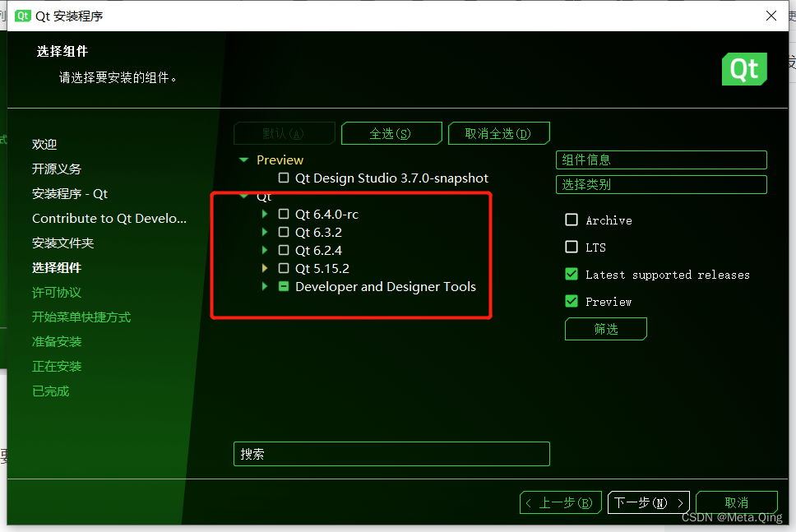
Task: Select the 安装文件夹 step in sidebar
Action: click(63, 243)
